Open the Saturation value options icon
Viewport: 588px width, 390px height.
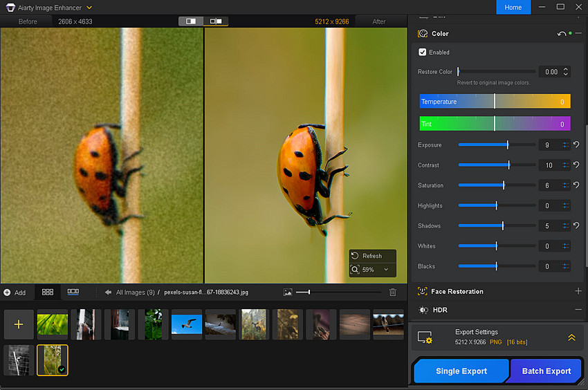(565, 185)
